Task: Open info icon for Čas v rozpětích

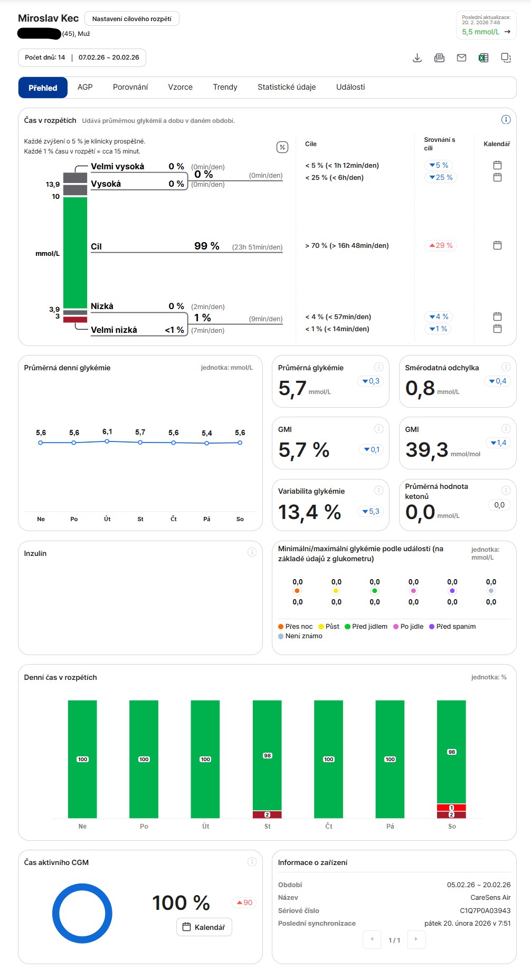Action: 506,120
